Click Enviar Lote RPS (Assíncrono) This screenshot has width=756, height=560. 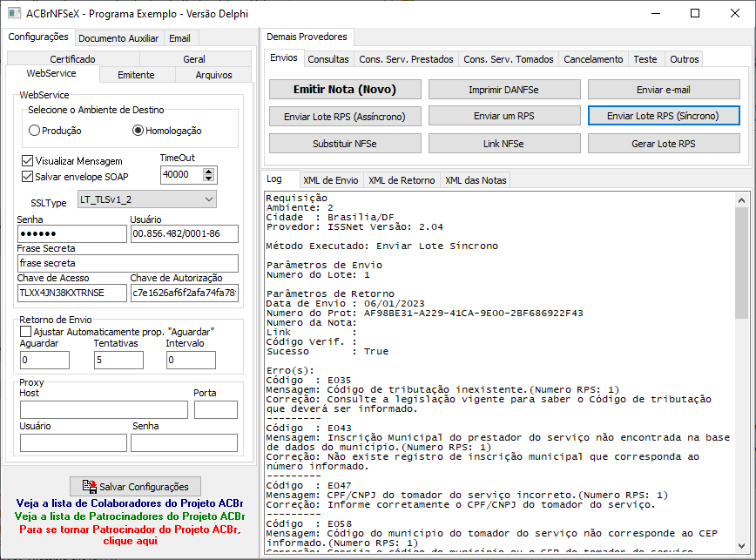pyautogui.click(x=345, y=116)
